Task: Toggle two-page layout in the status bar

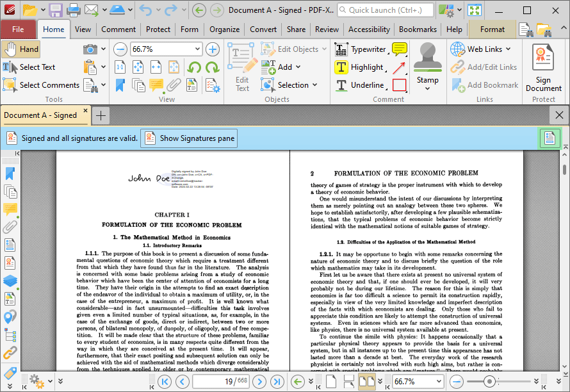Action: [x=366, y=381]
